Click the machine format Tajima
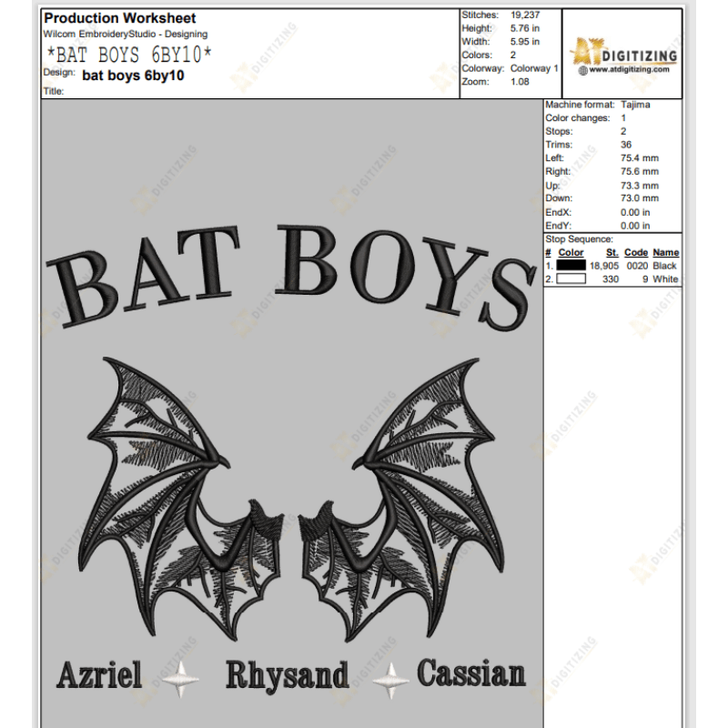This screenshot has height=728, width=728. coord(635,105)
